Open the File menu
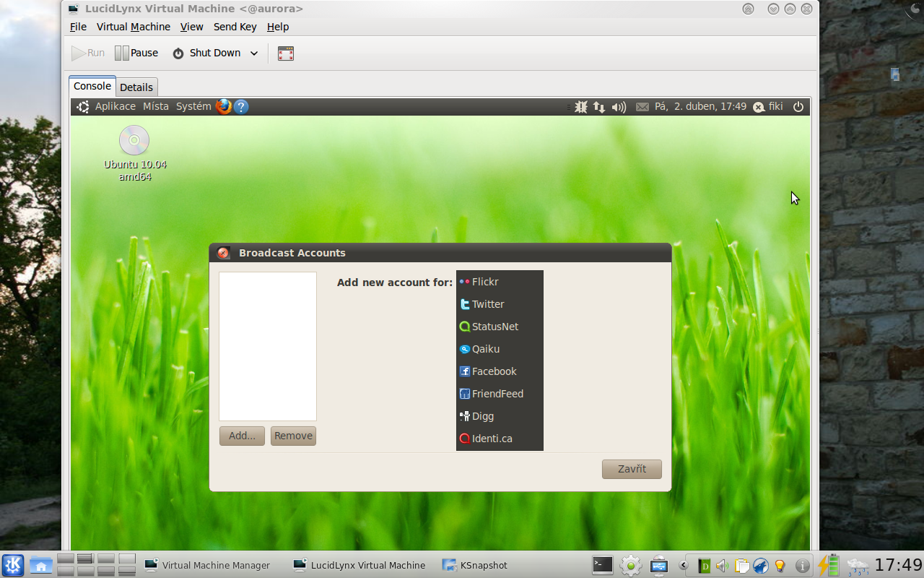This screenshot has height=578, width=924. pyautogui.click(x=78, y=27)
